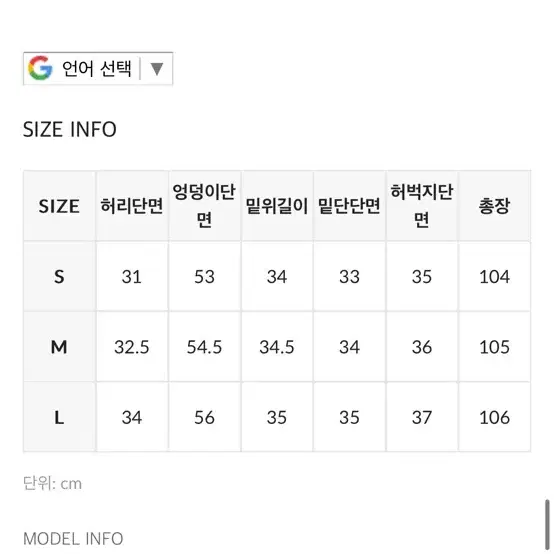Select the S size row label

(x=59, y=276)
